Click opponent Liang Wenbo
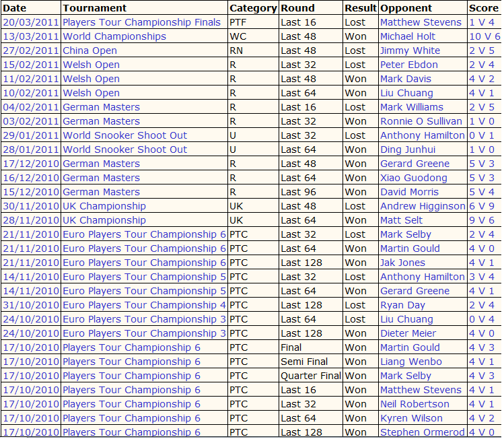 (x=410, y=362)
